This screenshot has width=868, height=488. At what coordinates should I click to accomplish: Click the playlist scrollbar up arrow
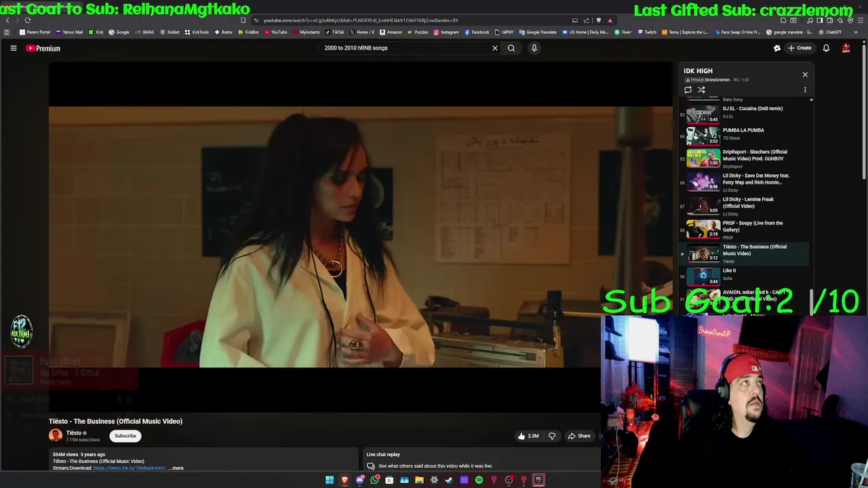(811, 100)
